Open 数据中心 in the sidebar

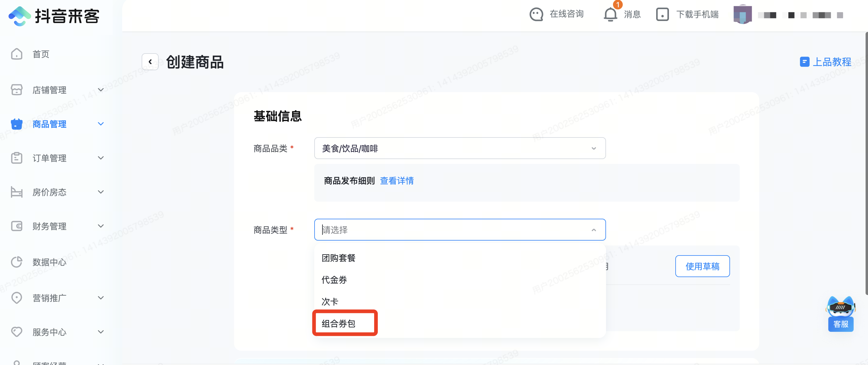49,262
